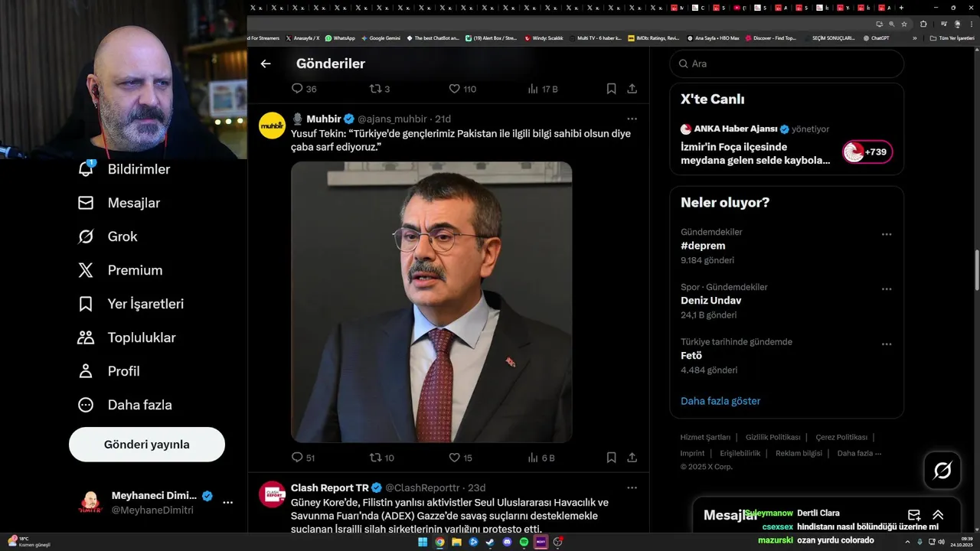Open Spotify from the taskbar
Viewport: 980px width, 551px height.
(x=524, y=542)
